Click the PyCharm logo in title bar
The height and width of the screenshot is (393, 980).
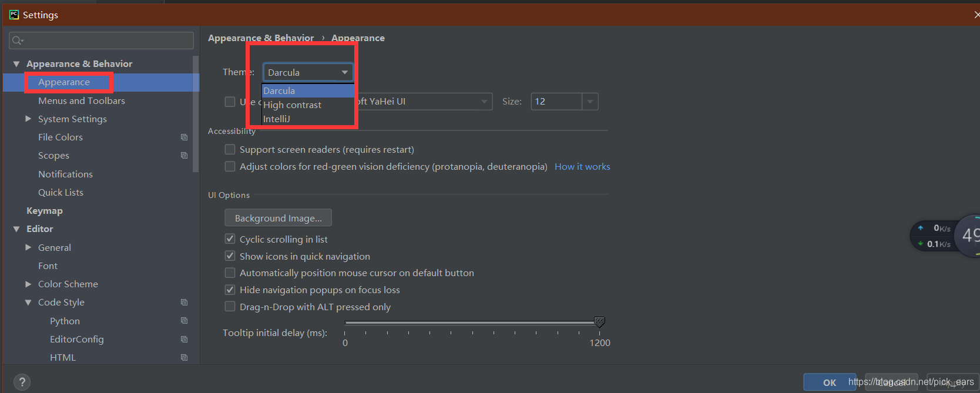pos(14,15)
